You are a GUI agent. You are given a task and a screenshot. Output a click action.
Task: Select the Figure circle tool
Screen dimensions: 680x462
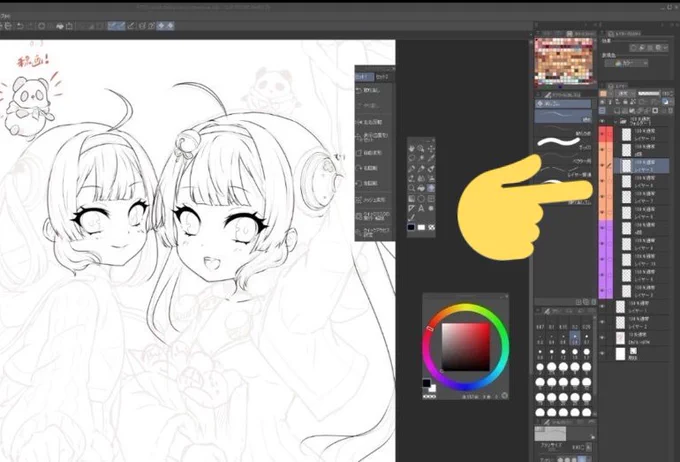point(421,199)
